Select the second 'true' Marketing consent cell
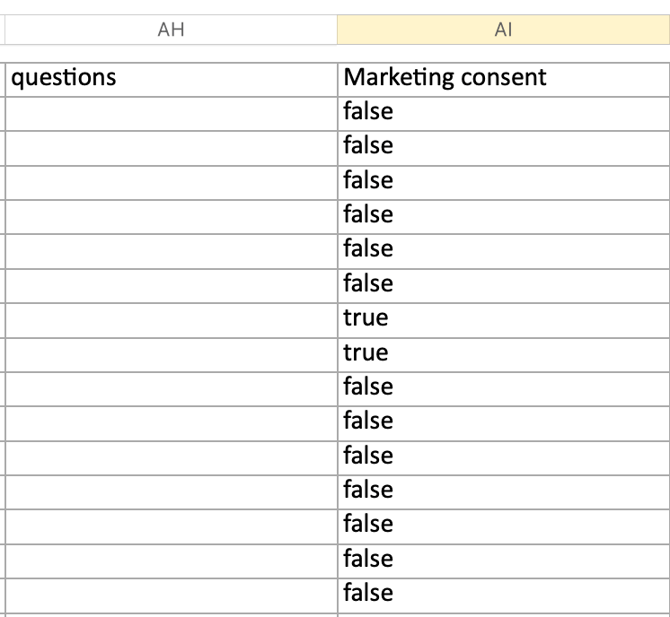Viewport: 670px width, 617px height. pyautogui.click(x=503, y=352)
